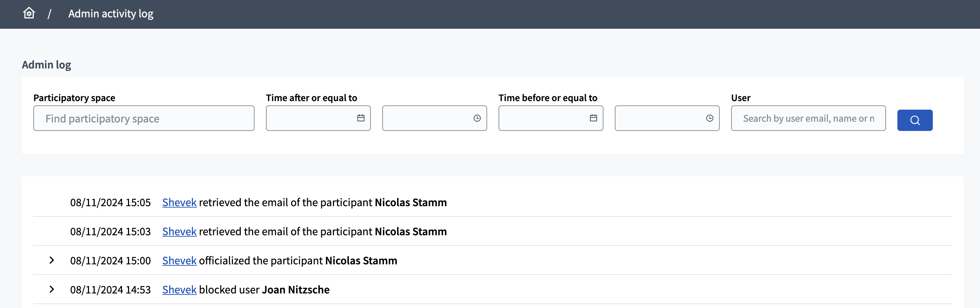Open Shevek link in the 15:03 entry
This screenshot has height=308, width=980.
tap(179, 231)
